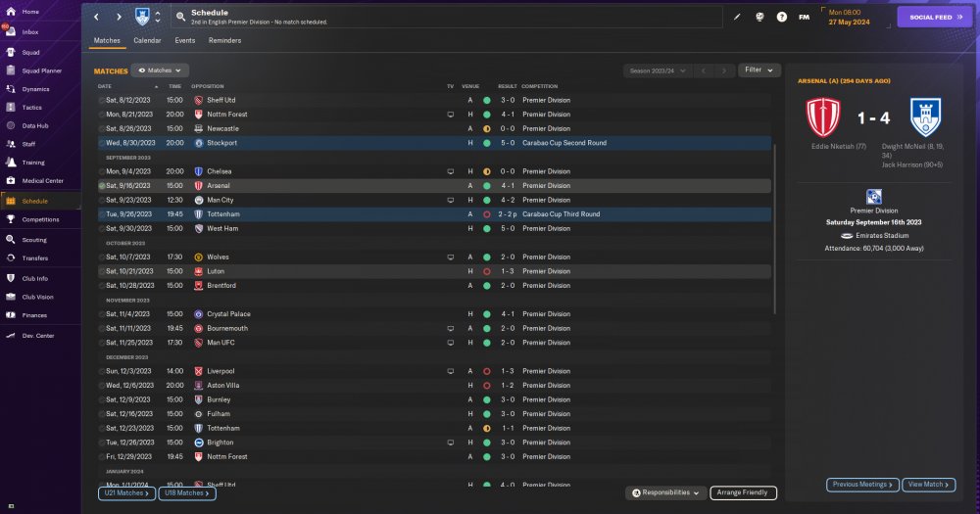The height and width of the screenshot is (514, 980).
Task: Click the Liverpool 1-3 result row
Action: click(x=434, y=371)
